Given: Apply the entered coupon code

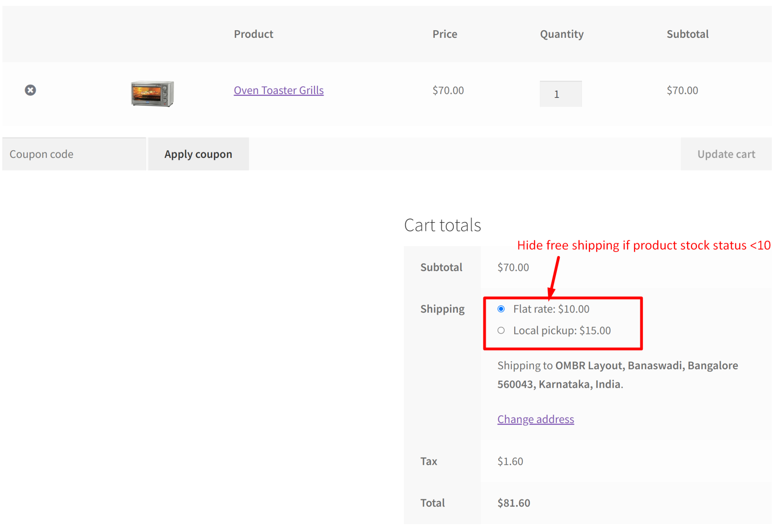Looking at the screenshot, I should click(198, 154).
